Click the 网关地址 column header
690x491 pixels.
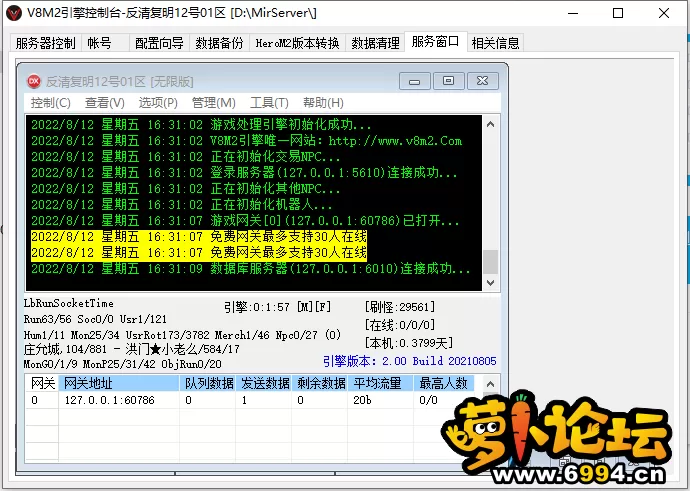coord(119,383)
